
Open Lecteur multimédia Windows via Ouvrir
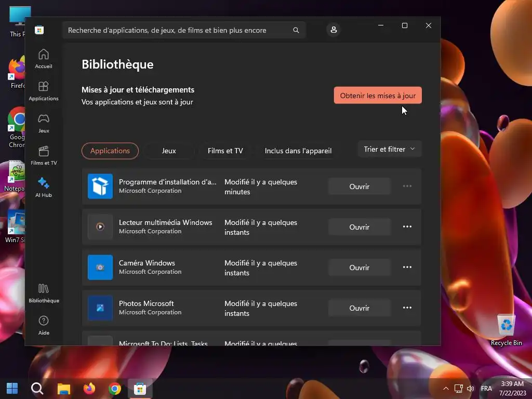[x=360, y=227]
